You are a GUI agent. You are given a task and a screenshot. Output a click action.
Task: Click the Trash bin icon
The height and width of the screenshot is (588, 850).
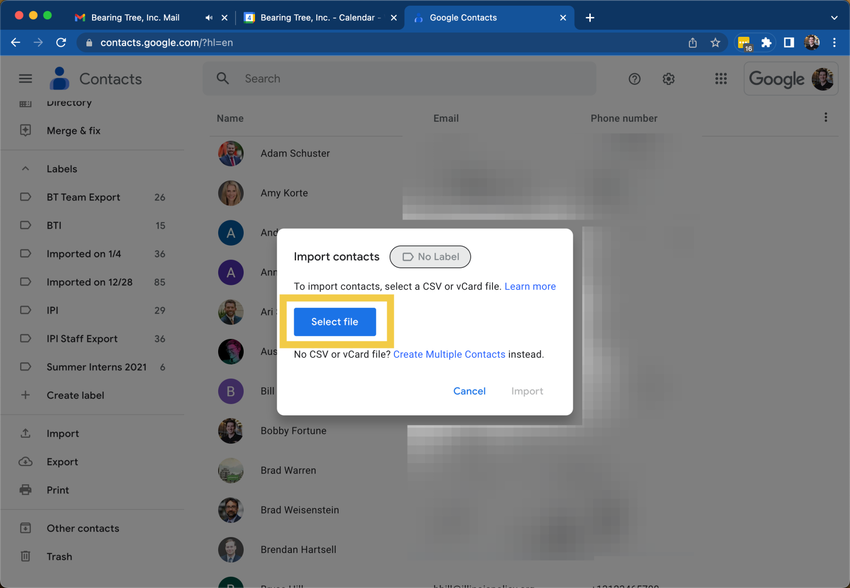click(x=25, y=557)
